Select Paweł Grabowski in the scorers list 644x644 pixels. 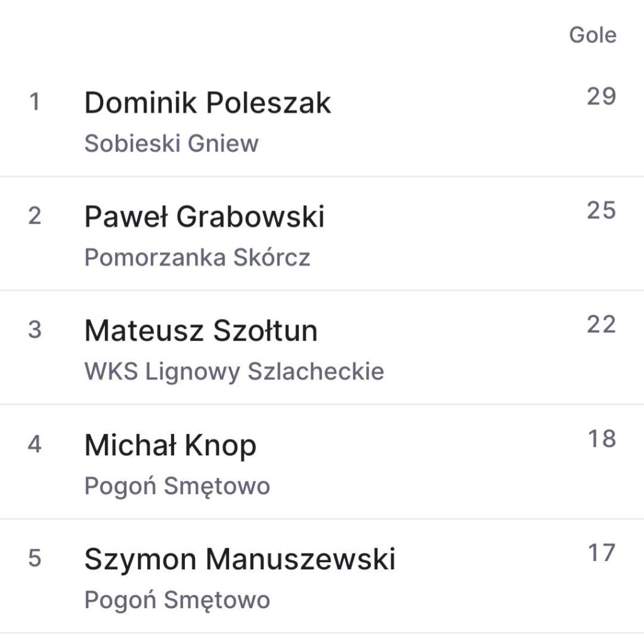point(204,217)
